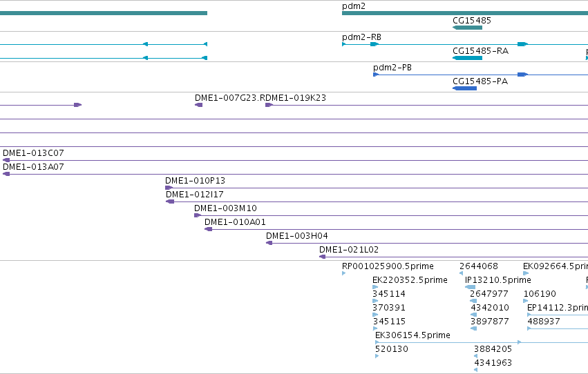Click the DME1-021L02 purple end arrow
This screenshot has height=374, width=588.
[x=323, y=257]
